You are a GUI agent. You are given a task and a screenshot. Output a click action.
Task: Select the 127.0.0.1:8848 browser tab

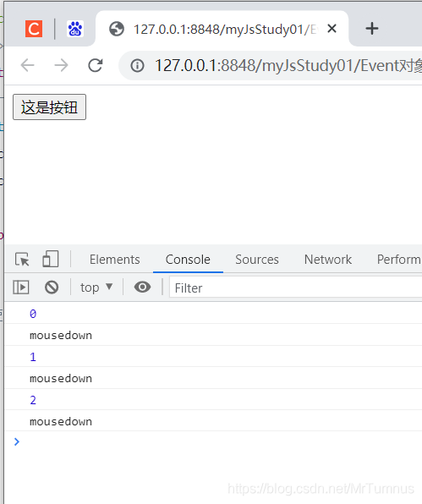(x=222, y=29)
